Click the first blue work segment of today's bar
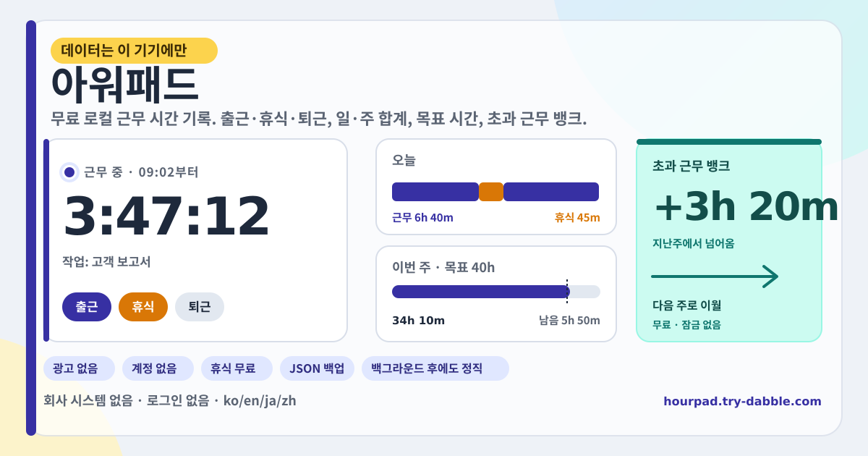This screenshot has width=868, height=456. pyautogui.click(x=435, y=192)
